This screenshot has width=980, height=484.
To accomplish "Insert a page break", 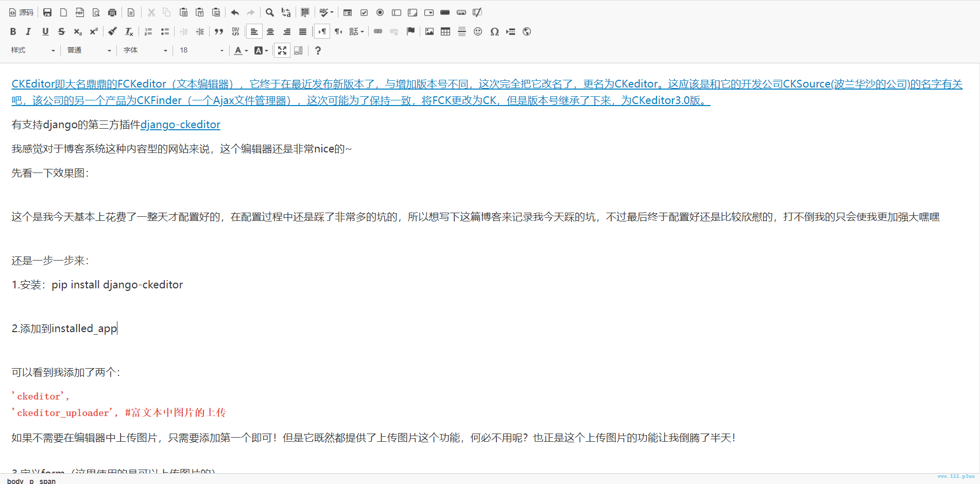I will [x=510, y=31].
